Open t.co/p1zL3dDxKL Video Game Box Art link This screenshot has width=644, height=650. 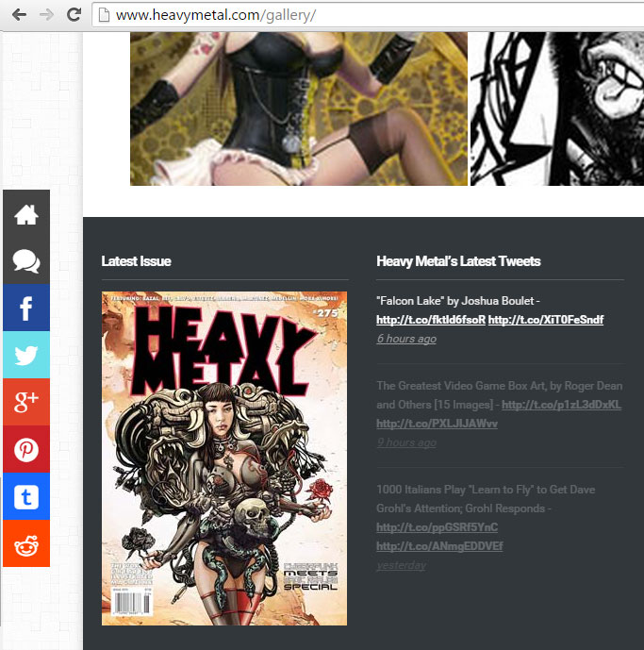561,405
